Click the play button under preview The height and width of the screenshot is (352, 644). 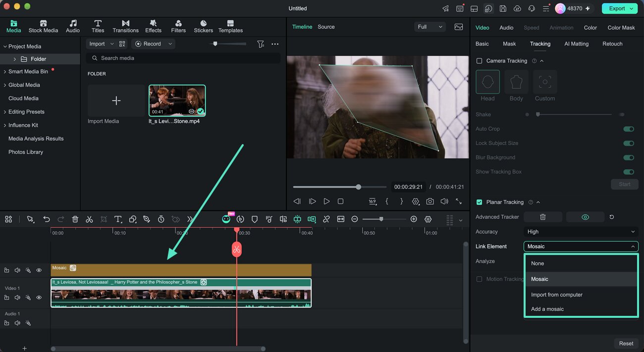point(326,201)
